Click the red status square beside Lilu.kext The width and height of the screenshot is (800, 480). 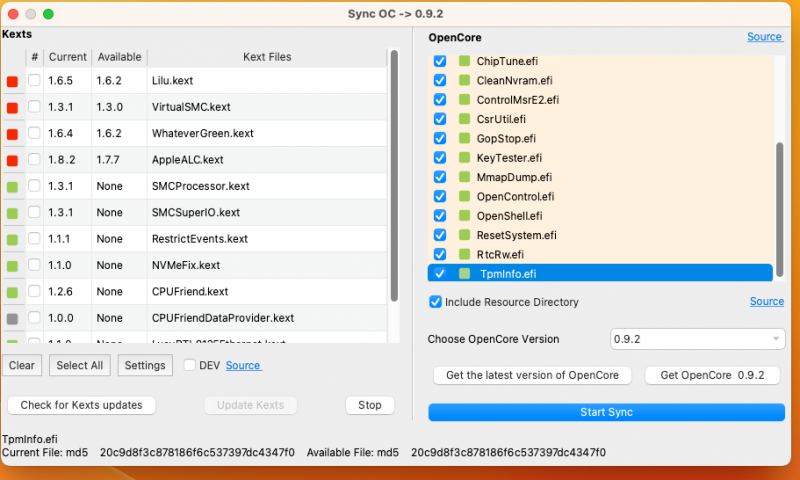click(x=12, y=81)
